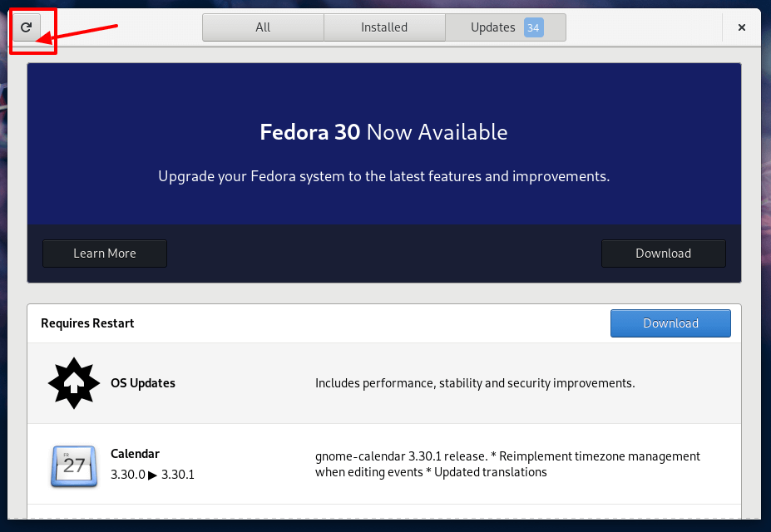Click the Calendar app icon
Screen dimensions: 771x532
click(72, 465)
